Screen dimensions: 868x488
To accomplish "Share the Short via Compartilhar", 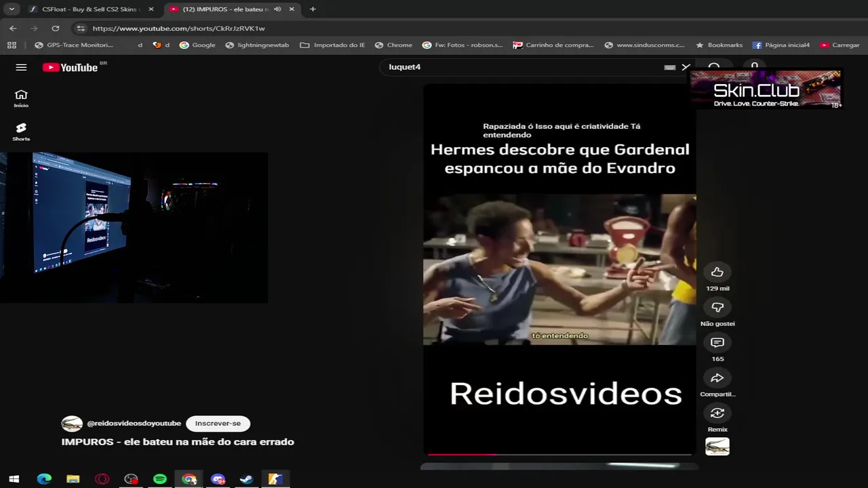I will [717, 378].
